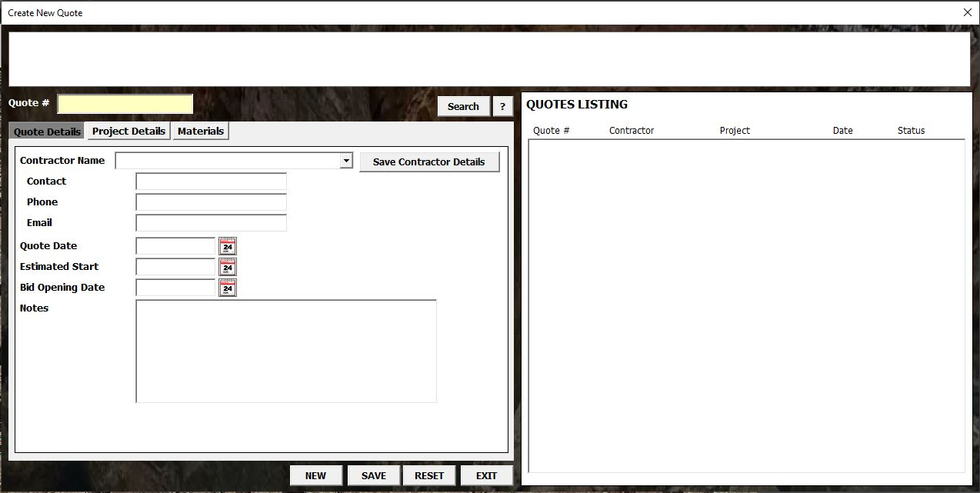This screenshot has height=493, width=980.
Task: Click inside the Notes text area
Action: [x=285, y=350]
